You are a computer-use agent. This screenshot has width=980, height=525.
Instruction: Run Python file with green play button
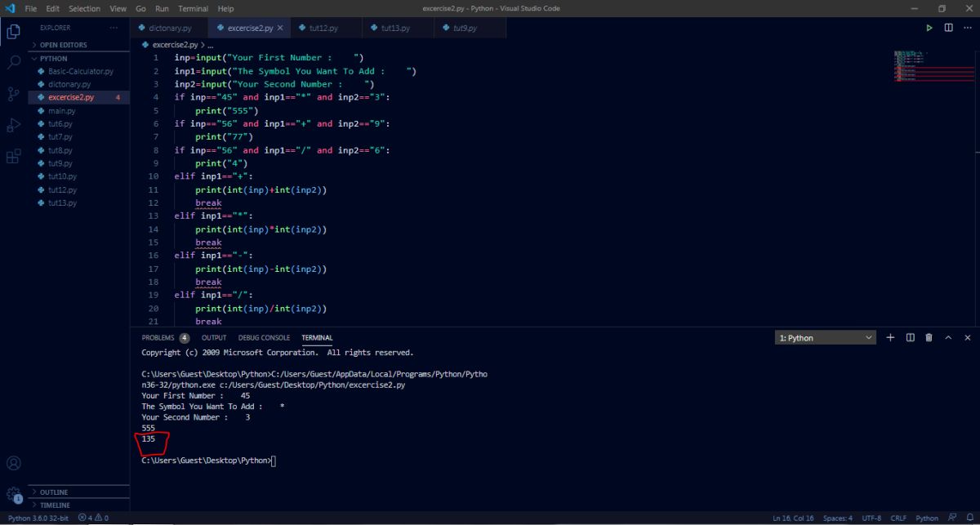(929, 28)
